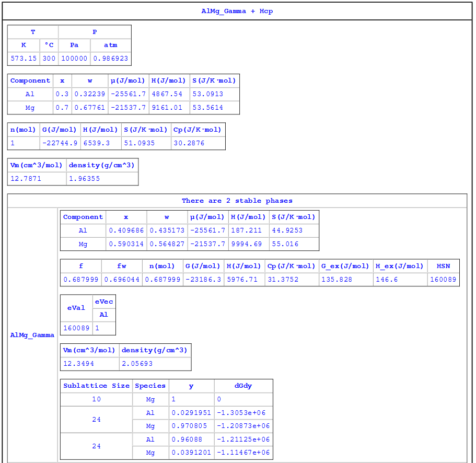Click the G_ex value 135.828
Image resolution: width=476 pixels, height=463 pixels.
pyautogui.click(x=337, y=280)
